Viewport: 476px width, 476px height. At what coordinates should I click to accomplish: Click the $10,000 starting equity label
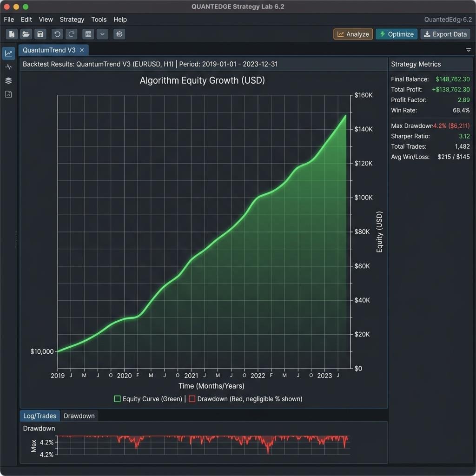42,351
